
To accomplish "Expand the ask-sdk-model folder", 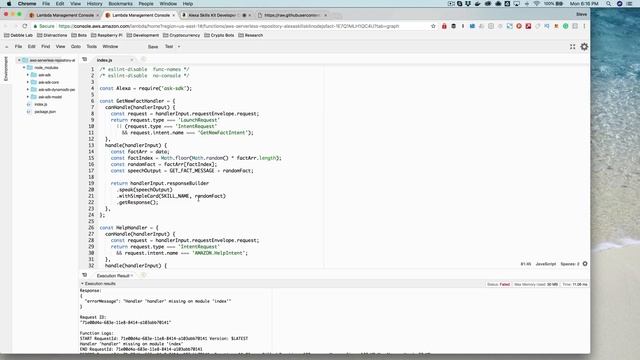I will point(28,97).
